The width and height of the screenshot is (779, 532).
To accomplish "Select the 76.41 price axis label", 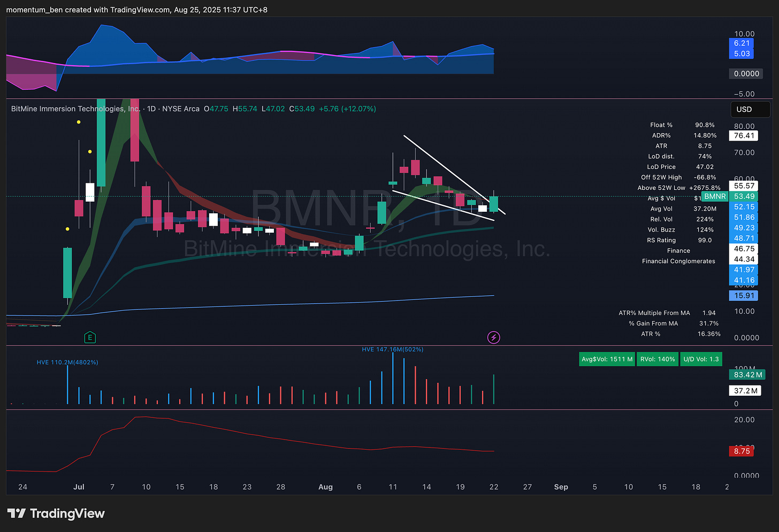I will click(x=744, y=136).
